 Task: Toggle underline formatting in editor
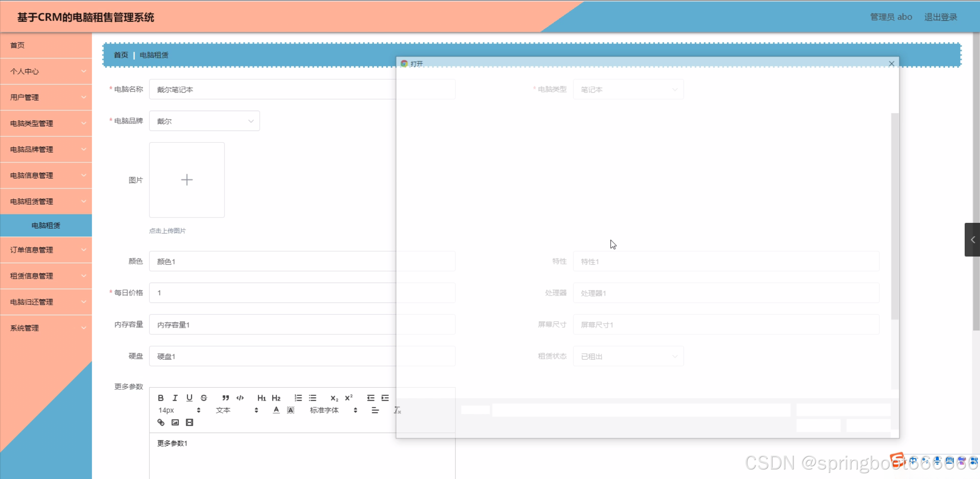click(189, 398)
